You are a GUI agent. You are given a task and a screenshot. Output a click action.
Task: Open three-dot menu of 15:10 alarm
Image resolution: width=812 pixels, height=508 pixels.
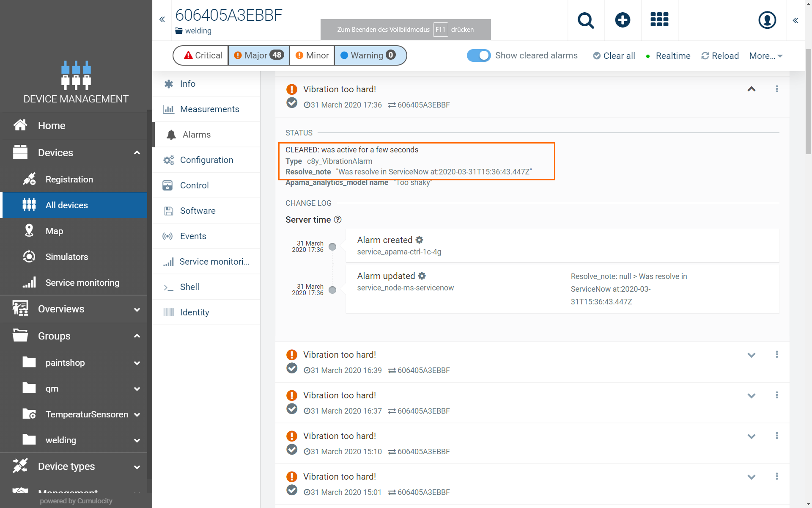(777, 436)
